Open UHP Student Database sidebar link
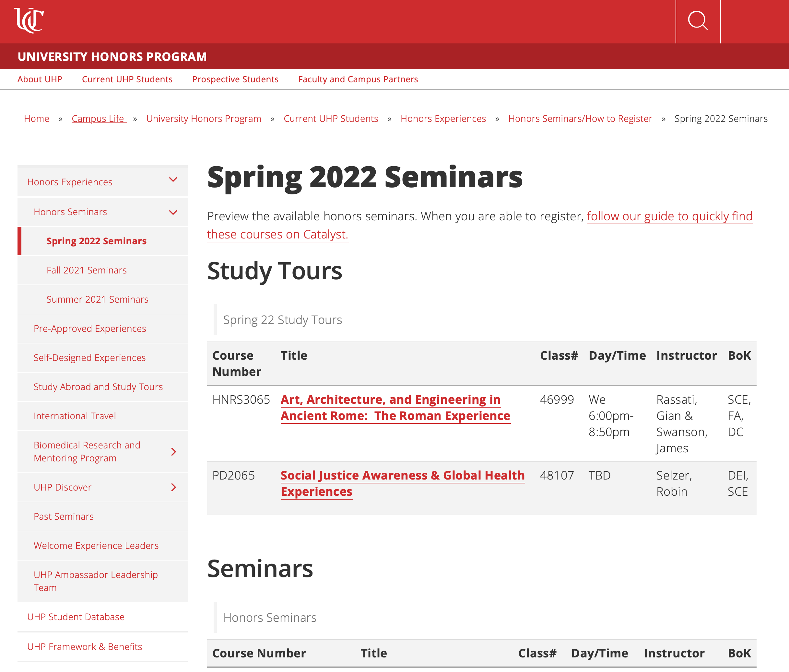Viewport: 789px width, 672px height. tap(76, 617)
